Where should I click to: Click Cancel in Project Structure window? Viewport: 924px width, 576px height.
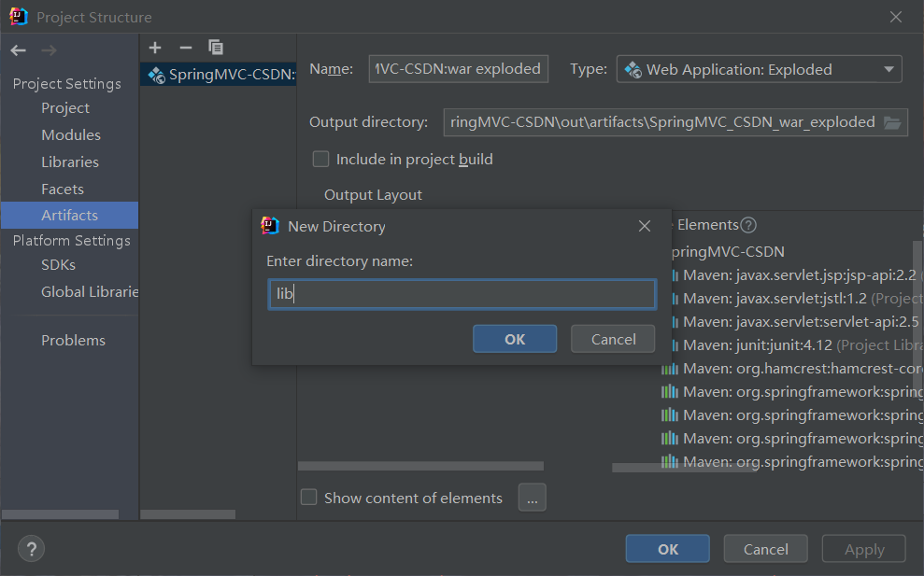(765, 549)
